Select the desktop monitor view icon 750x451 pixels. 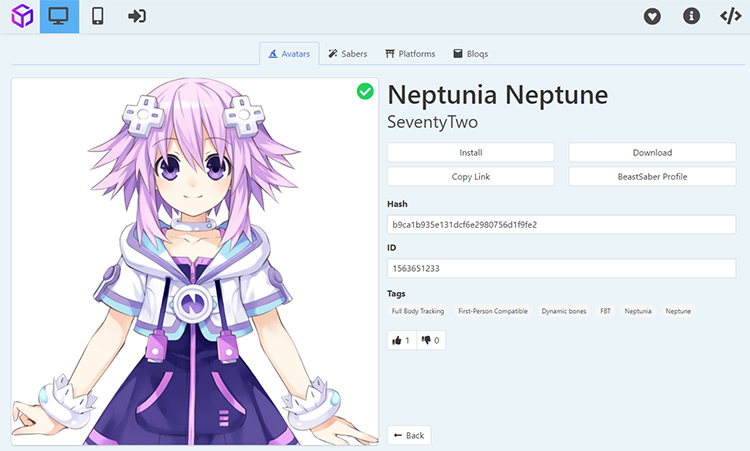[x=59, y=16]
